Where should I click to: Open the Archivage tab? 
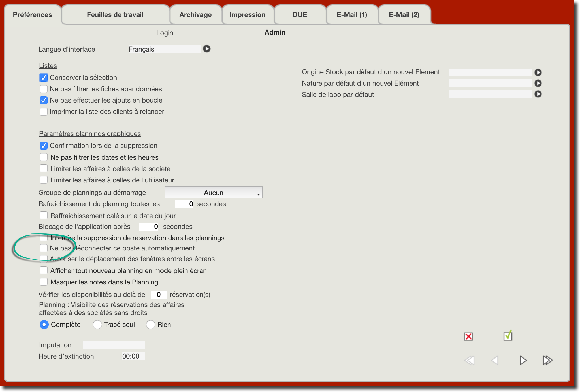[x=195, y=15]
